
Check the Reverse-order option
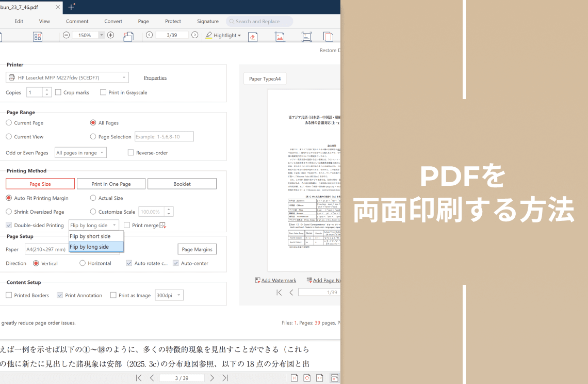point(131,153)
